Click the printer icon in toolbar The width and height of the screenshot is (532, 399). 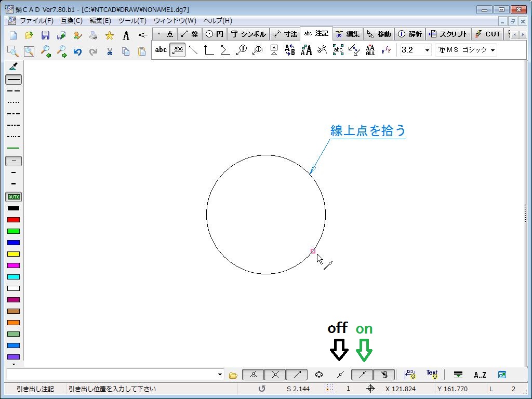point(94,35)
